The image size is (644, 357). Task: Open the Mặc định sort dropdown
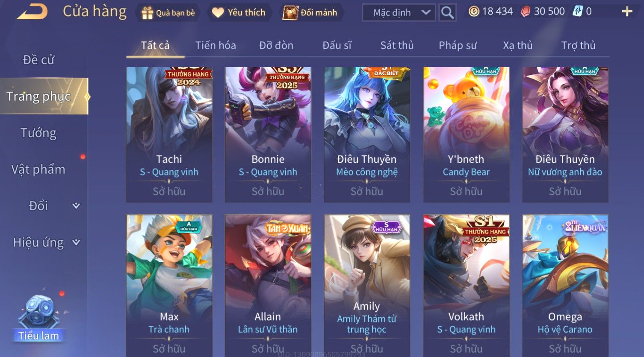(399, 13)
